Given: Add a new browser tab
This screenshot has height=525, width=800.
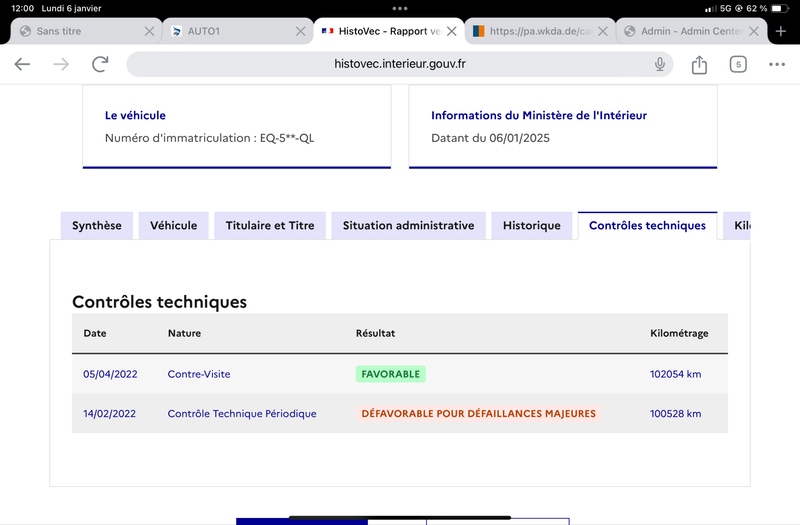Looking at the screenshot, I should click(x=781, y=31).
